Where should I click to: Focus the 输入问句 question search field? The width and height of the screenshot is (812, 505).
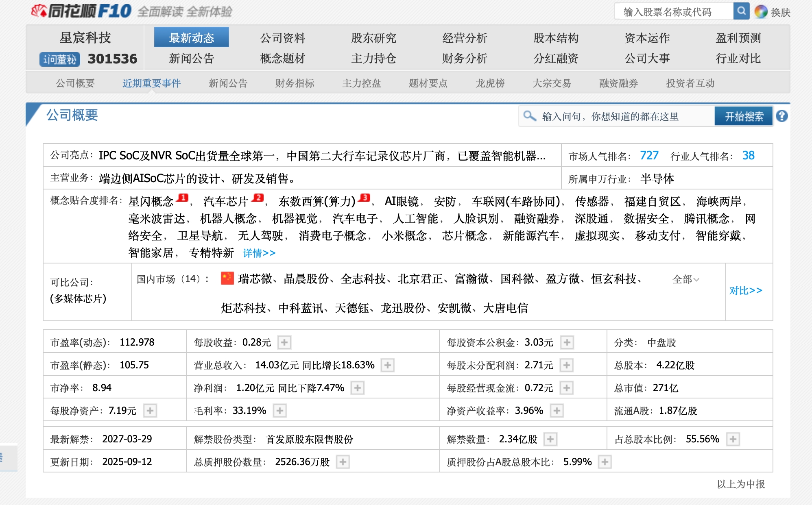coord(617,117)
